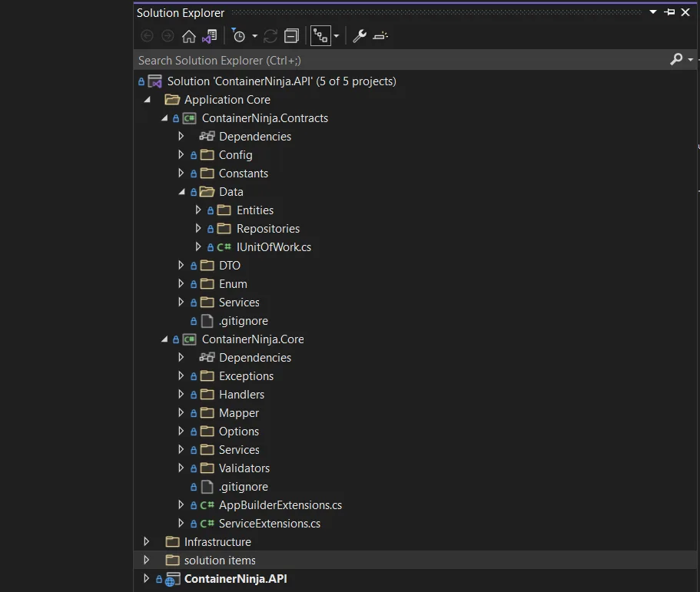This screenshot has height=592, width=700.
Task: Auto-hide the panel with the pin icon
Action: [x=669, y=12]
